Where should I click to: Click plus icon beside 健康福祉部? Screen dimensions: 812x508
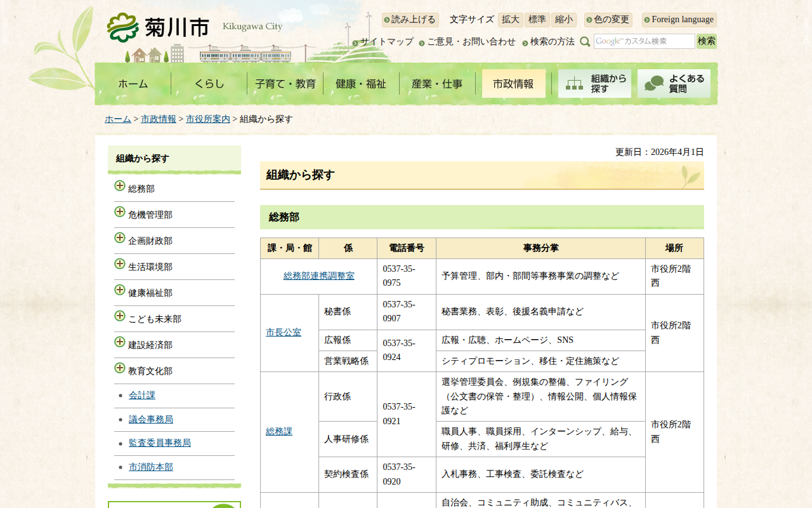pos(120,290)
